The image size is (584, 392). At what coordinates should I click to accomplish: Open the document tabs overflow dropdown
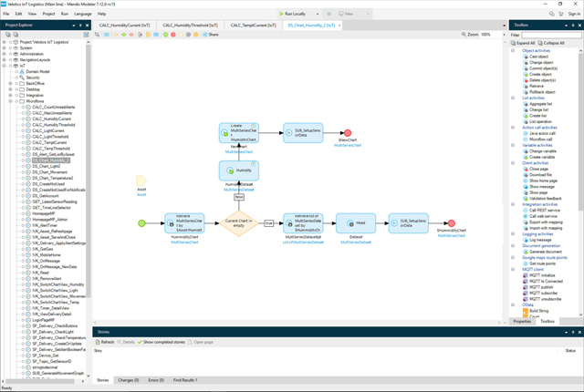tap(505, 26)
